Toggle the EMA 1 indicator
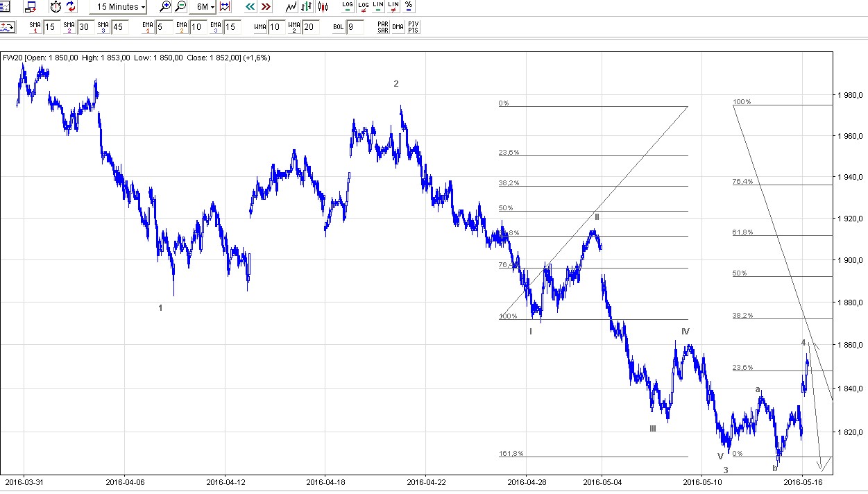The height and width of the screenshot is (494, 868). coord(148,28)
